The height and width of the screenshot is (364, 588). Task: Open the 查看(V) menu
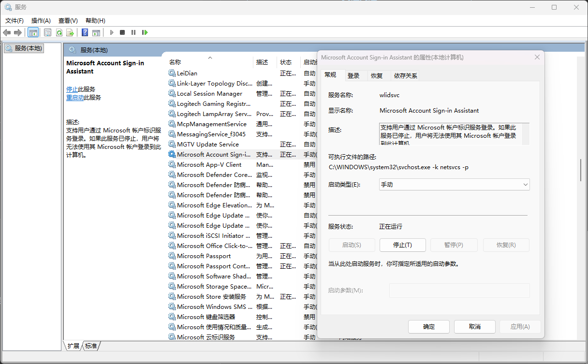(x=68, y=20)
